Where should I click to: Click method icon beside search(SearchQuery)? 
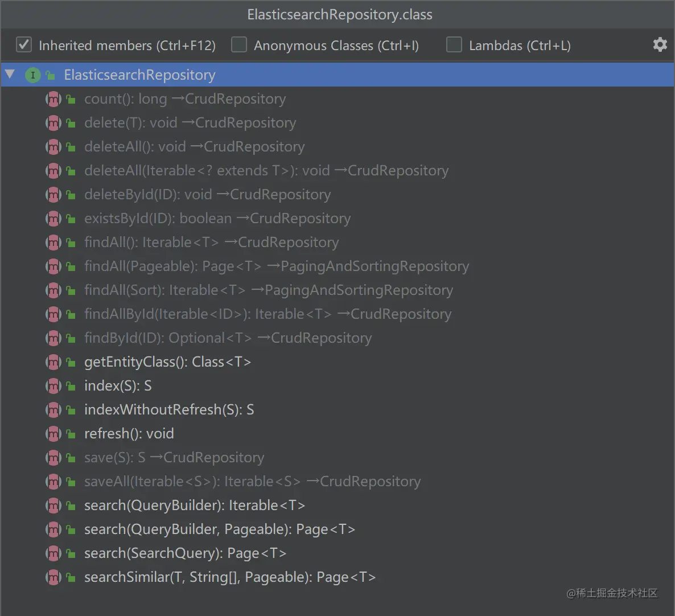tap(53, 553)
